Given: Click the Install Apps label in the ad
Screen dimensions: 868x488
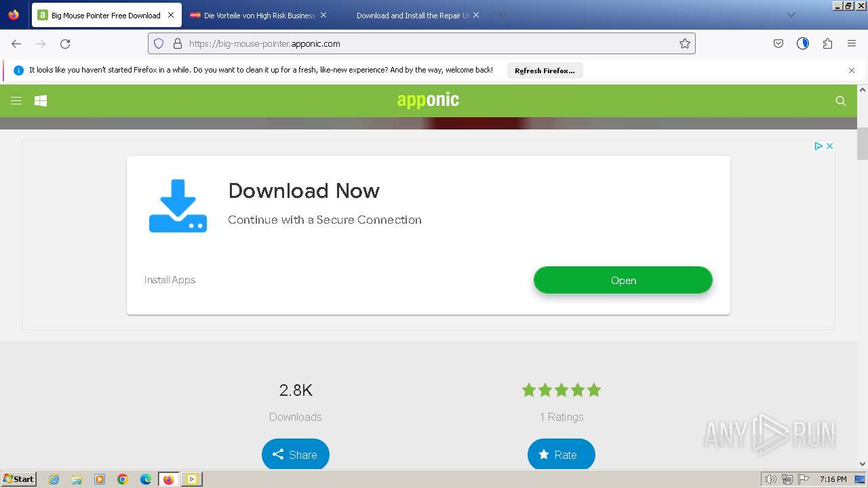Looking at the screenshot, I should [170, 280].
